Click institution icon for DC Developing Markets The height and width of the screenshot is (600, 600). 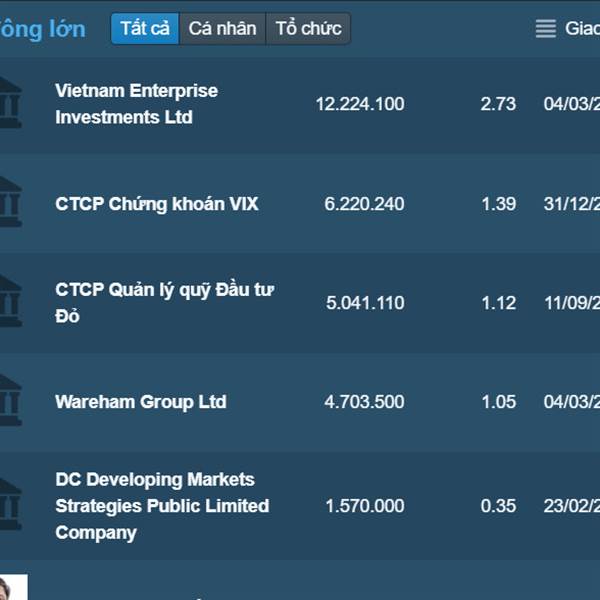click(10, 505)
